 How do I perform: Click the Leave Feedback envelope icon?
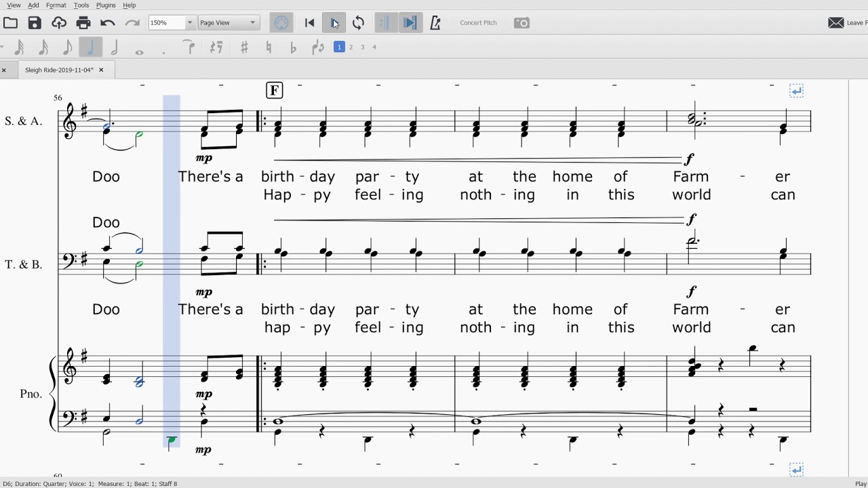point(836,22)
